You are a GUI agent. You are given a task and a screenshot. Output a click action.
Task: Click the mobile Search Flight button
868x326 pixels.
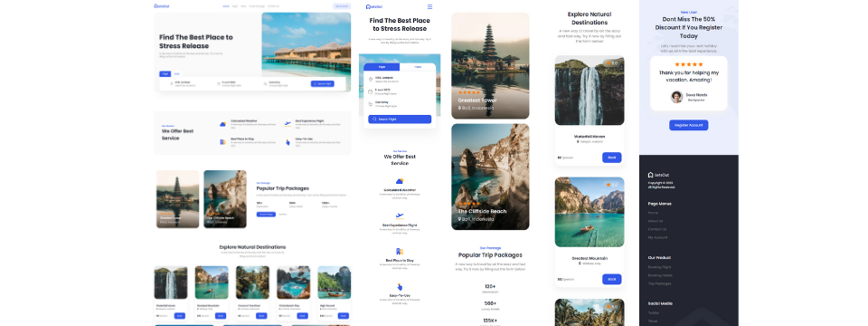tap(400, 120)
